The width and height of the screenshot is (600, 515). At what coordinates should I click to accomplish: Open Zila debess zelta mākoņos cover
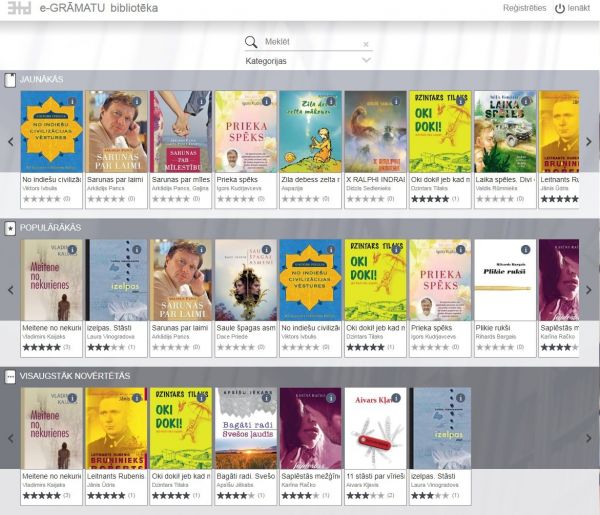tap(310, 132)
